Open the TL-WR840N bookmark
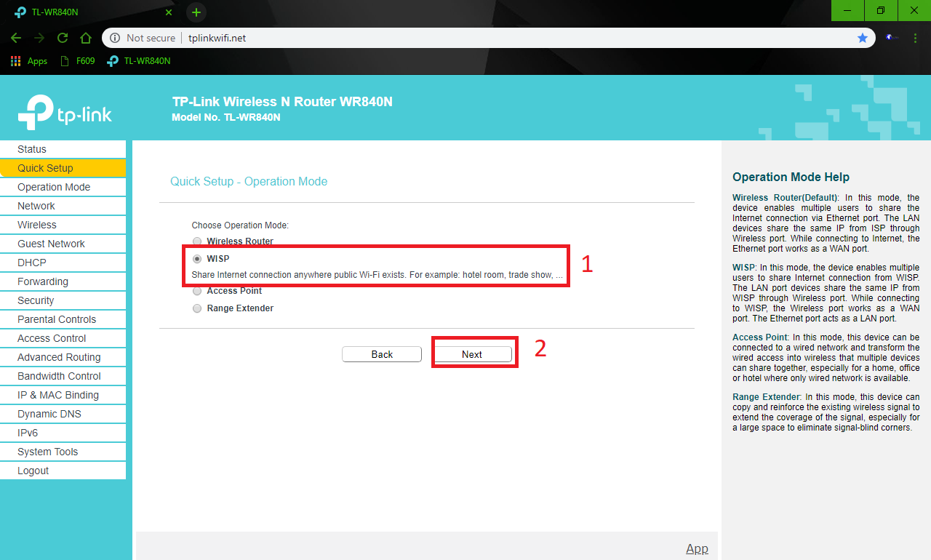This screenshot has width=931, height=560. click(x=139, y=61)
